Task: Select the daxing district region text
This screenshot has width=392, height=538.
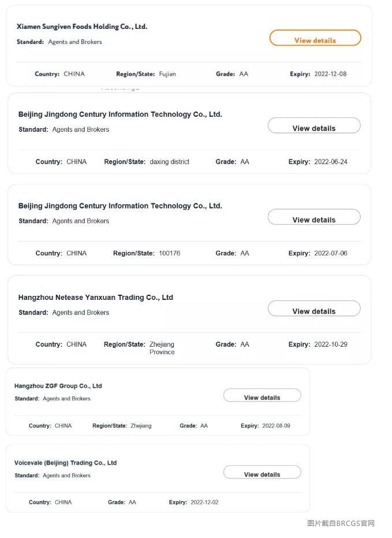Action: pyautogui.click(x=169, y=162)
